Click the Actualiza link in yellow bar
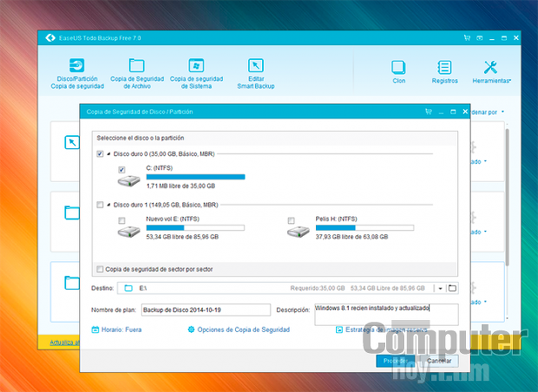This screenshot has height=392, width=538. (x=65, y=342)
